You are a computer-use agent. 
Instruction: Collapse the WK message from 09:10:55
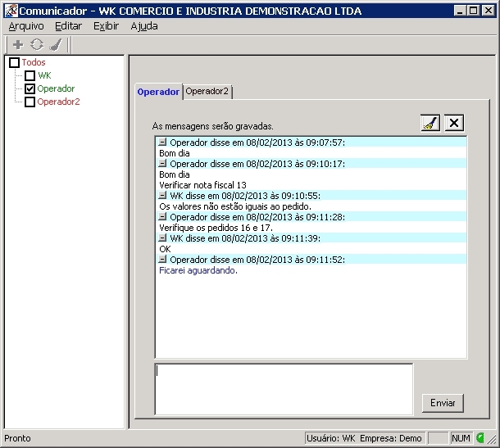(163, 196)
